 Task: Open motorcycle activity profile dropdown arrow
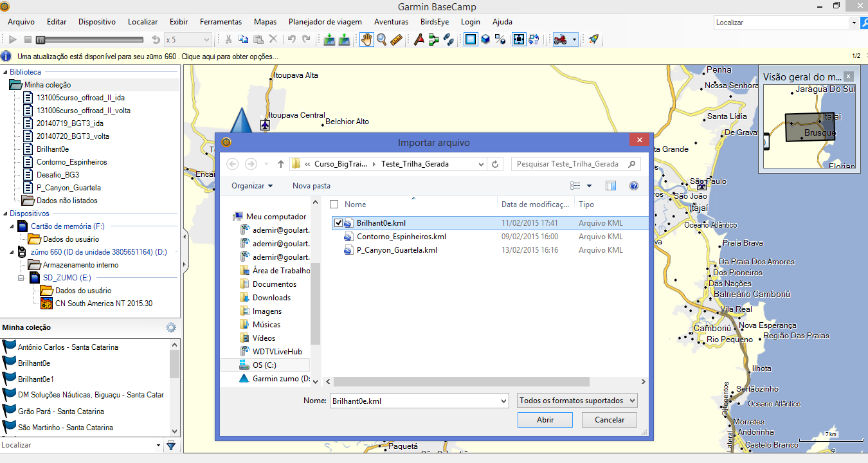[x=574, y=39]
